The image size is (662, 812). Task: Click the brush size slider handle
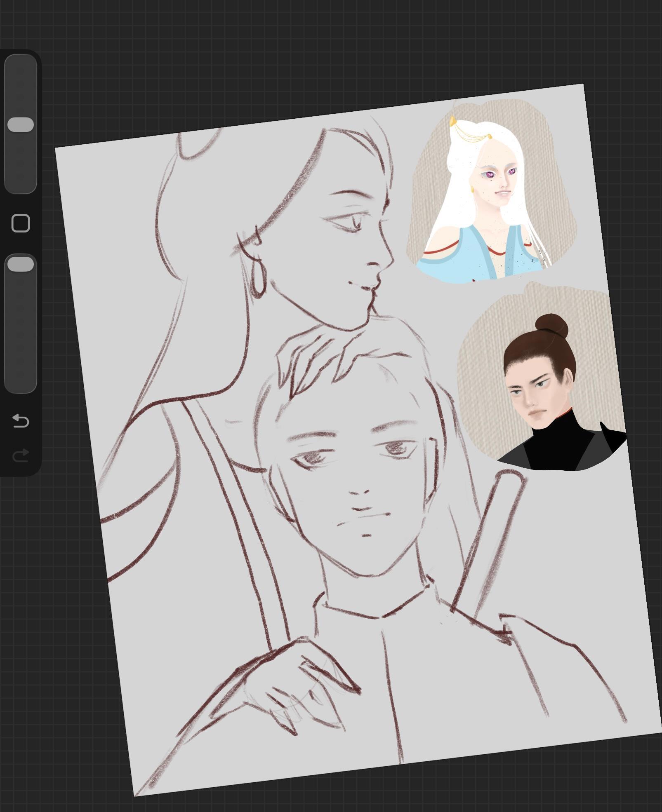[x=21, y=124]
